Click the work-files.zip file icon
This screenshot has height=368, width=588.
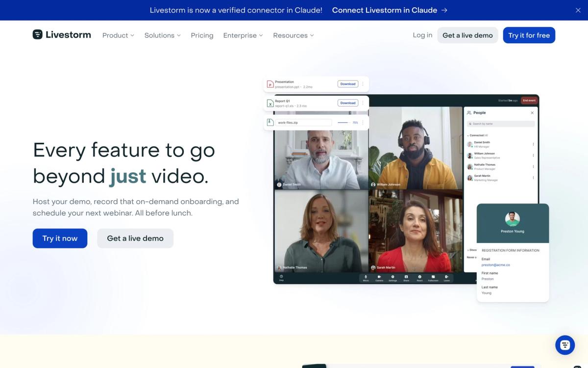pyautogui.click(x=270, y=123)
